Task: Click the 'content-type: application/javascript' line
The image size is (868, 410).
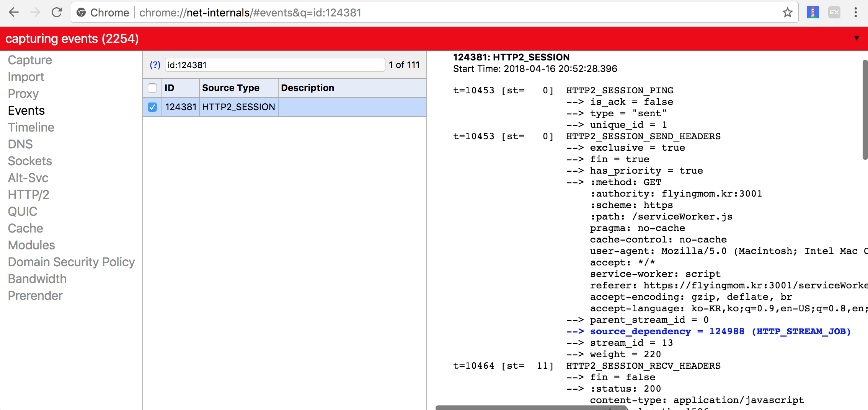Action: (697, 400)
